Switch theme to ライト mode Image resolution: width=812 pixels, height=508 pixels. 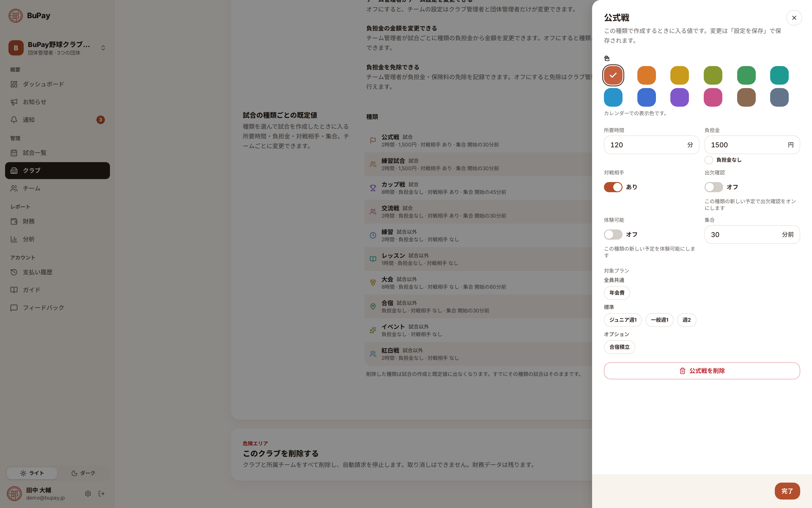(32, 473)
